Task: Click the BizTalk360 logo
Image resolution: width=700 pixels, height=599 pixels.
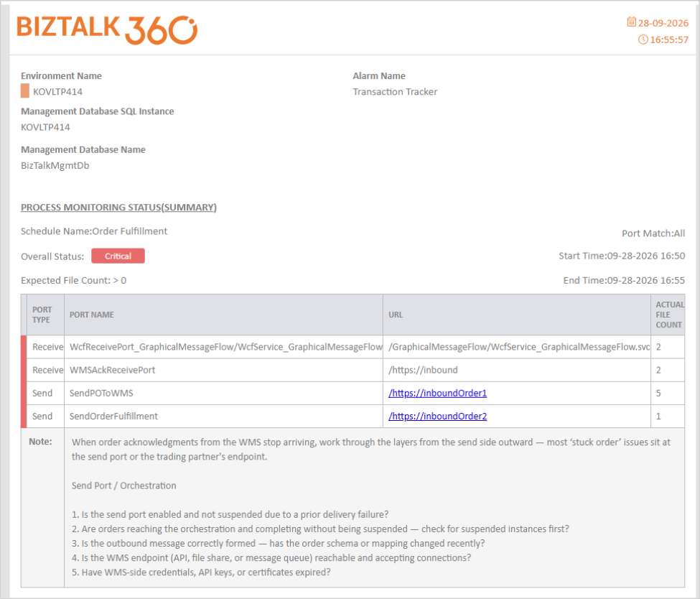Action: [x=107, y=30]
